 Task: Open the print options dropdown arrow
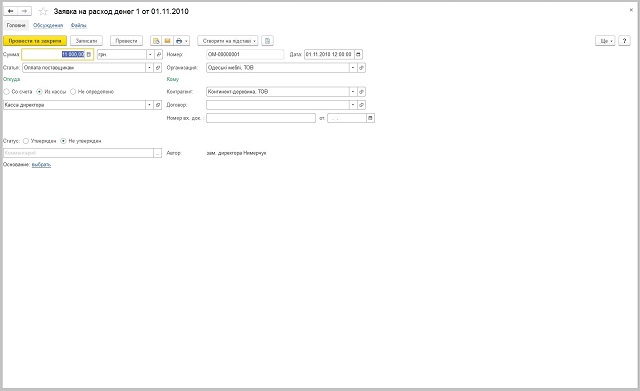[x=187, y=41]
